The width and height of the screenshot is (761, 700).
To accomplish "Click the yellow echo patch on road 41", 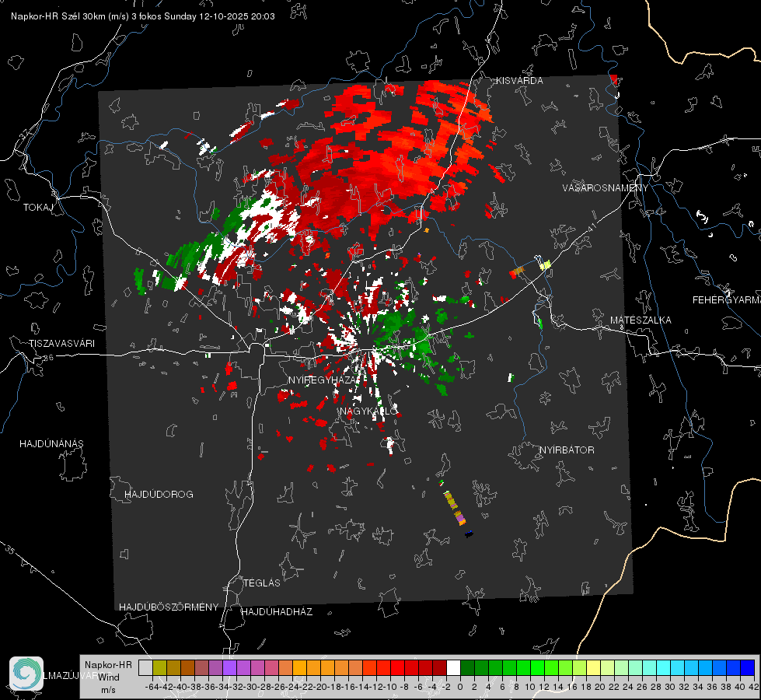I will coord(546,264).
